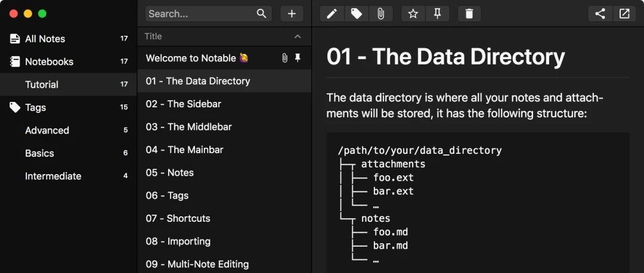Click the share icon
The width and height of the screenshot is (644, 273).
[600, 14]
